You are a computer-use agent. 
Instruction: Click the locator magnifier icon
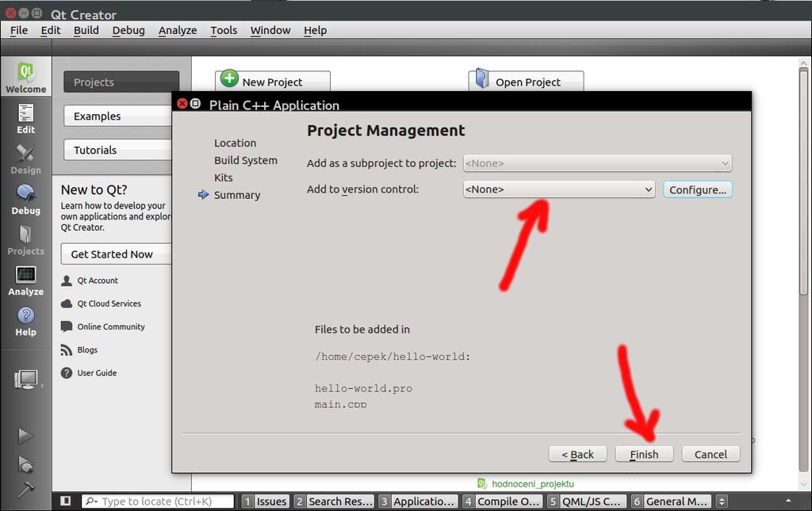point(91,501)
